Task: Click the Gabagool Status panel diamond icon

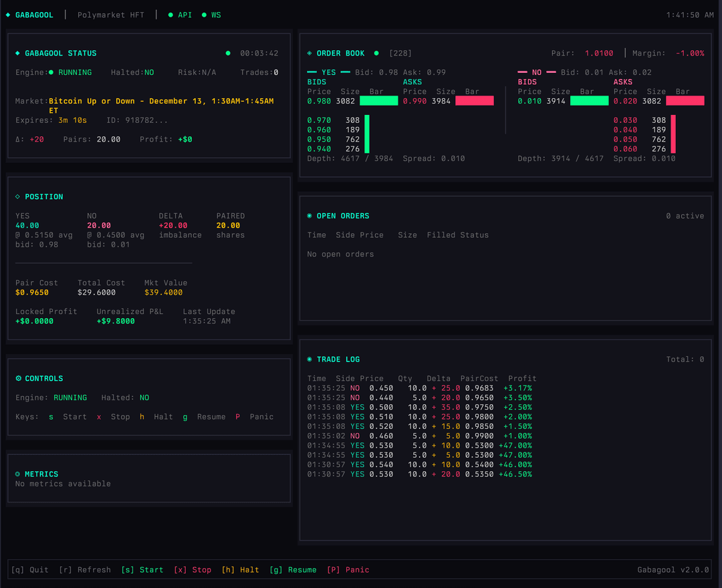Action: (x=17, y=53)
